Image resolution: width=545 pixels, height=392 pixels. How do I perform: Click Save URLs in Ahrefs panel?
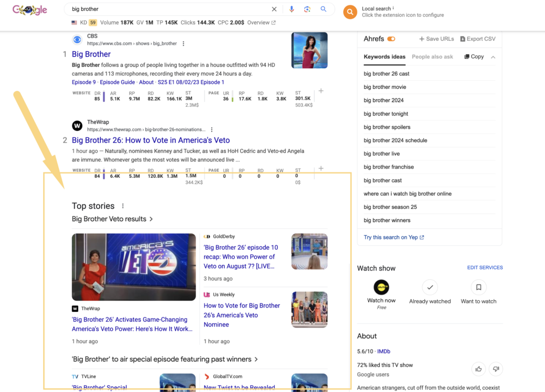coord(436,39)
